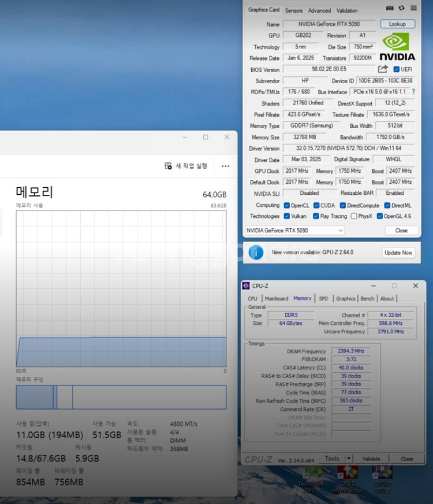Toggle DirectCompute checkbox
This screenshot has height=504, width=433.
click(343, 206)
